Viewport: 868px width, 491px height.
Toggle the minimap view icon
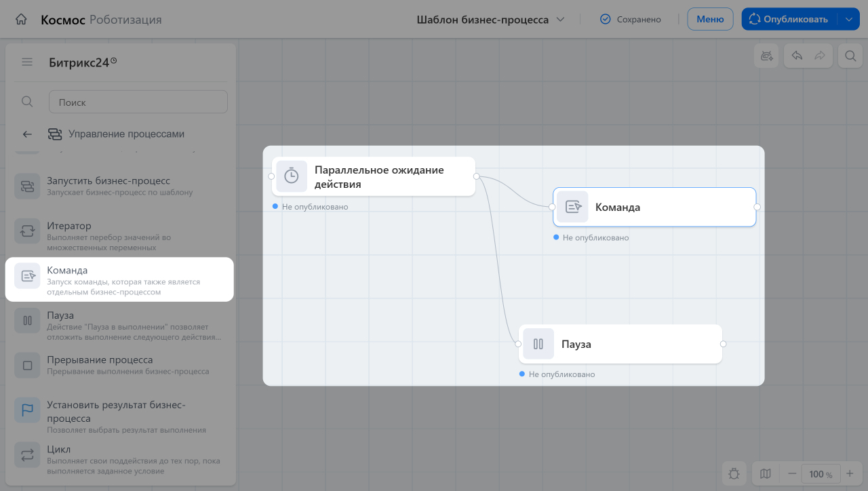[x=766, y=473]
